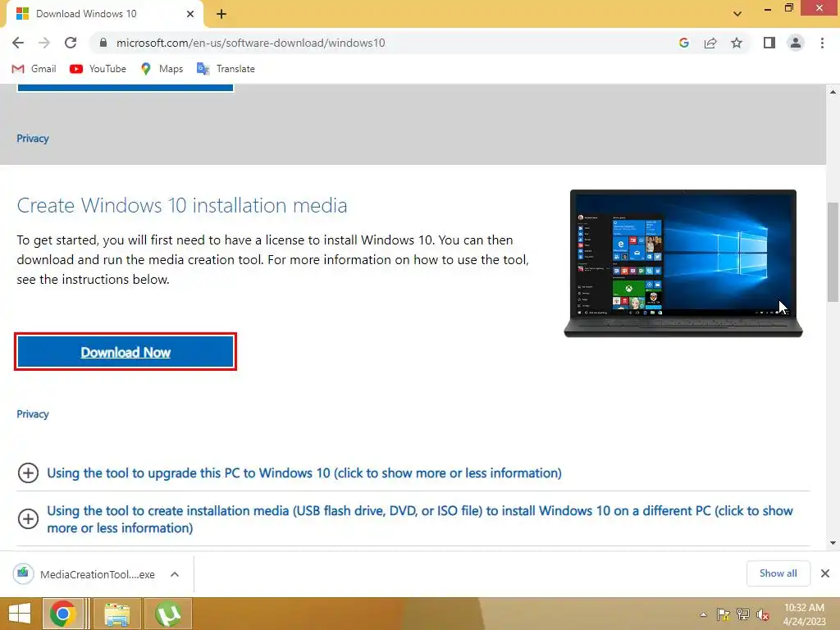Open Maps bookmark
840x630 pixels.
162,69
